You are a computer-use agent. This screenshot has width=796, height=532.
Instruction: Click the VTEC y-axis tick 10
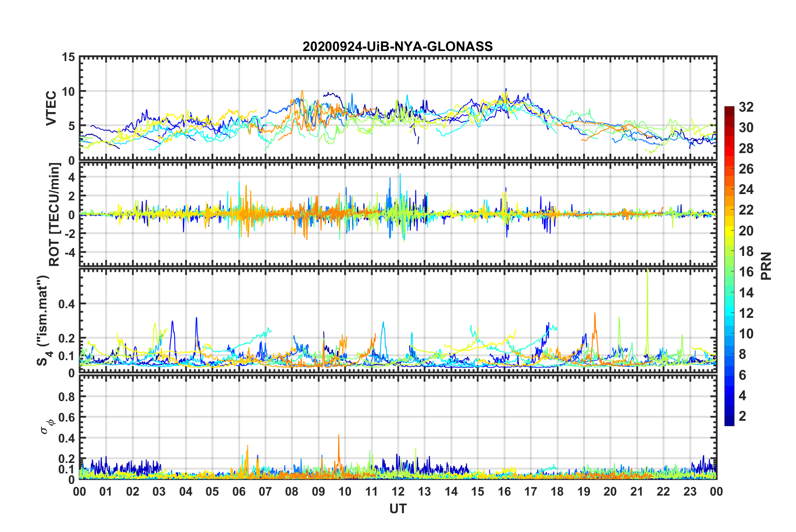coord(68,92)
